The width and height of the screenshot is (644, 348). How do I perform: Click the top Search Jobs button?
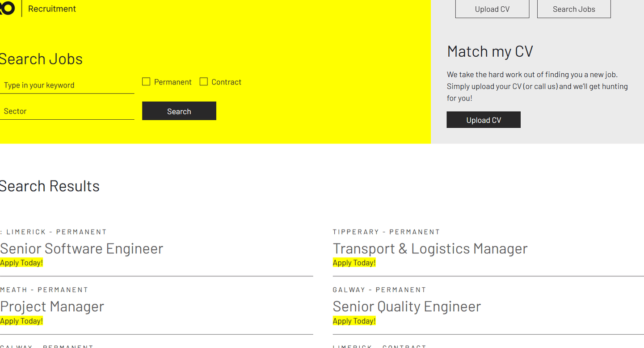[x=574, y=9]
